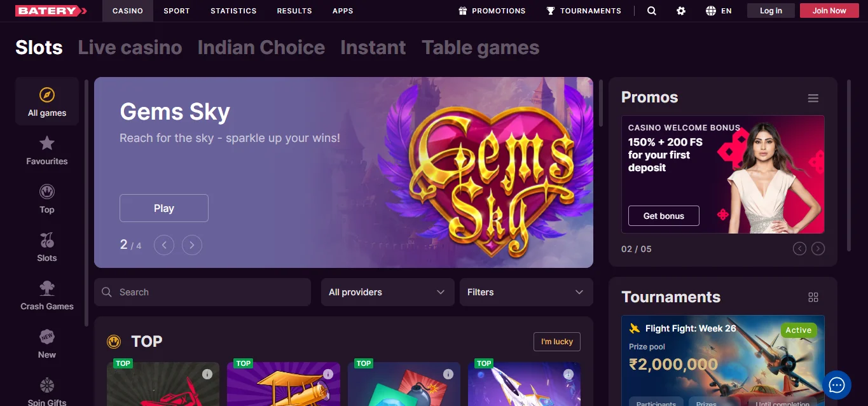Click the search magnifier icon in header

[x=652, y=11]
